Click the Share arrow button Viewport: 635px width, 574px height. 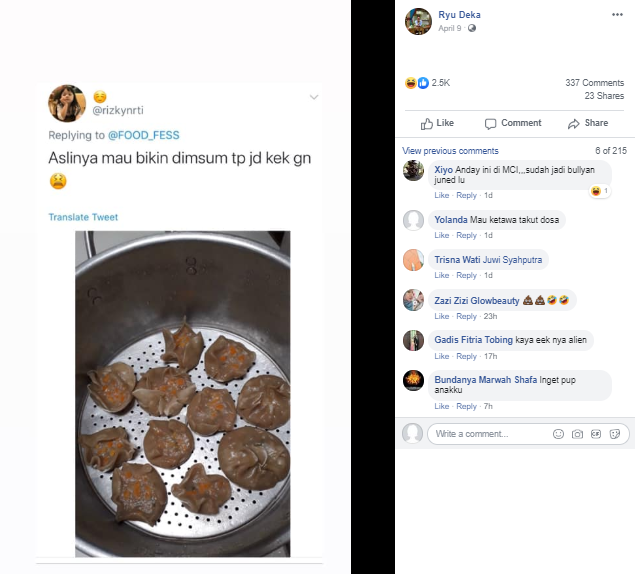tap(587, 123)
